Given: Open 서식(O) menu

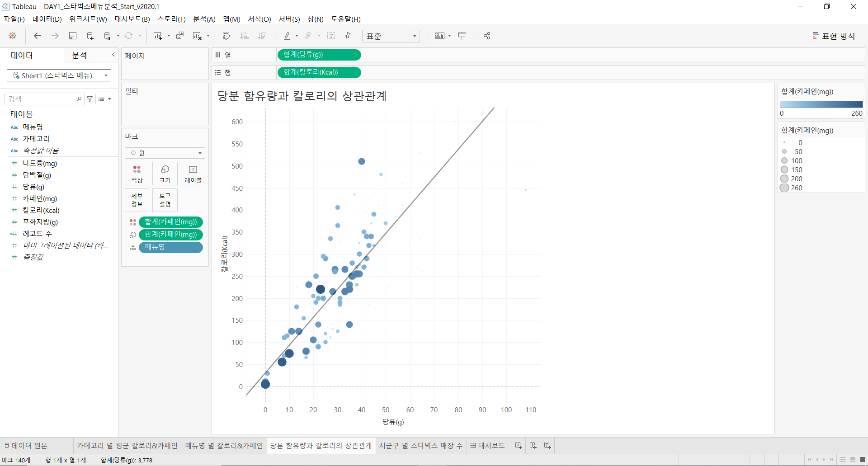Looking at the screenshot, I should [259, 19].
